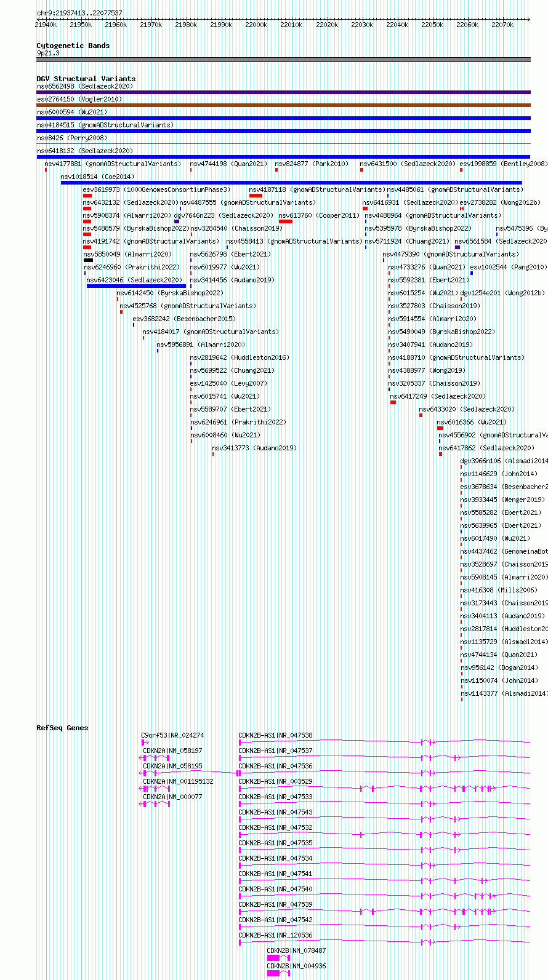This screenshot has width=548, height=980.
Task: Click variant nsv5956891 (Almarri2020)
Action: click(x=201, y=345)
